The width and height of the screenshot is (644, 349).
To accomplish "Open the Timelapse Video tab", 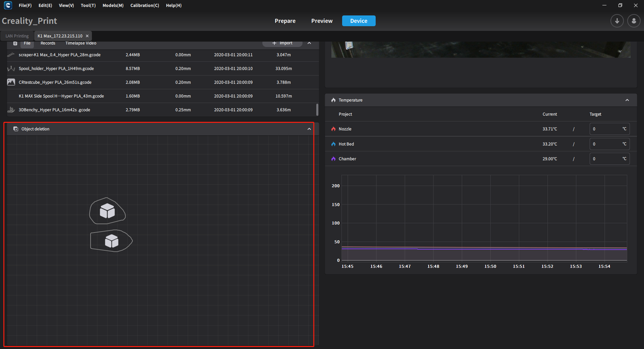I will (x=80, y=43).
